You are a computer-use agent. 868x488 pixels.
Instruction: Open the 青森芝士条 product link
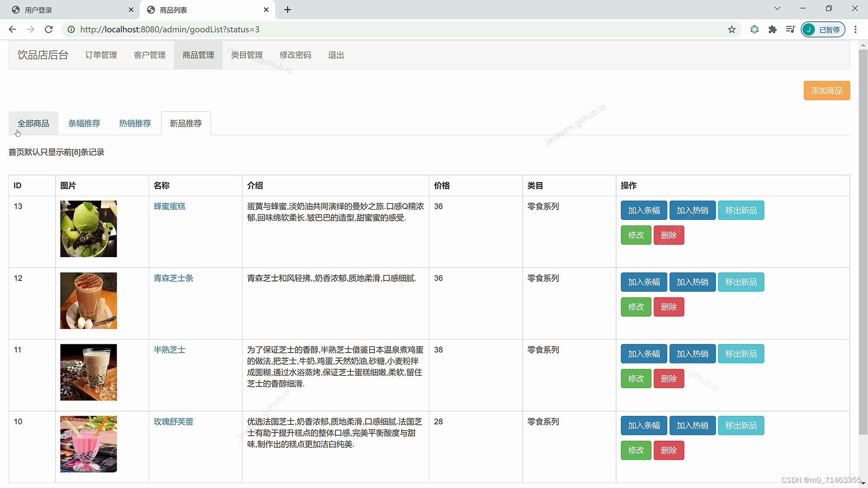[x=173, y=278]
